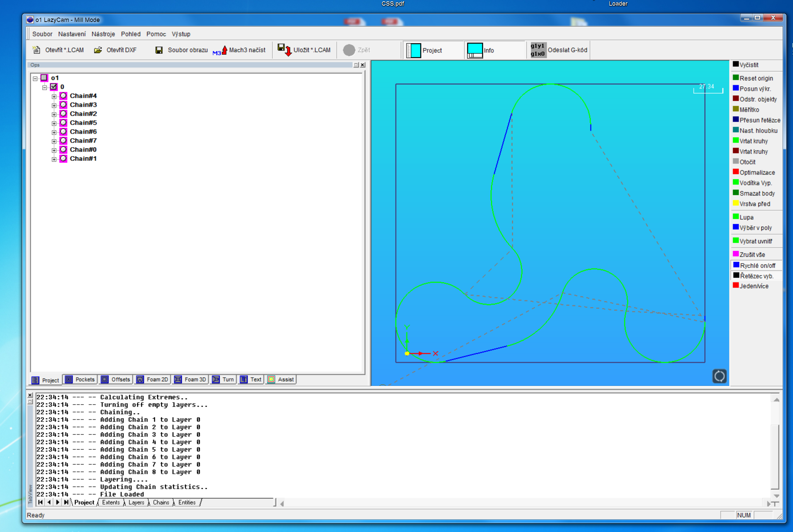Click the Uložit *.LCAM save icon
The width and height of the screenshot is (793, 532).
coord(284,50)
